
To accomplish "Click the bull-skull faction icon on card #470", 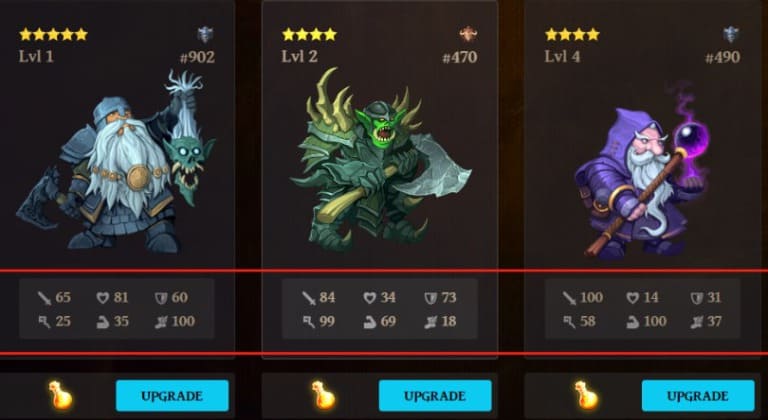I will tap(468, 34).
